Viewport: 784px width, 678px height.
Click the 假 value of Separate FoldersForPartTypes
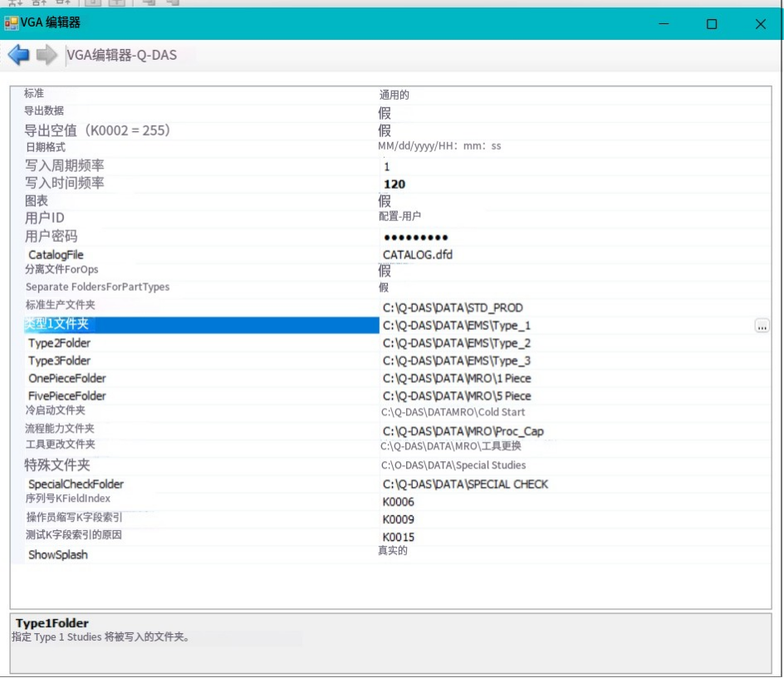pos(384,287)
